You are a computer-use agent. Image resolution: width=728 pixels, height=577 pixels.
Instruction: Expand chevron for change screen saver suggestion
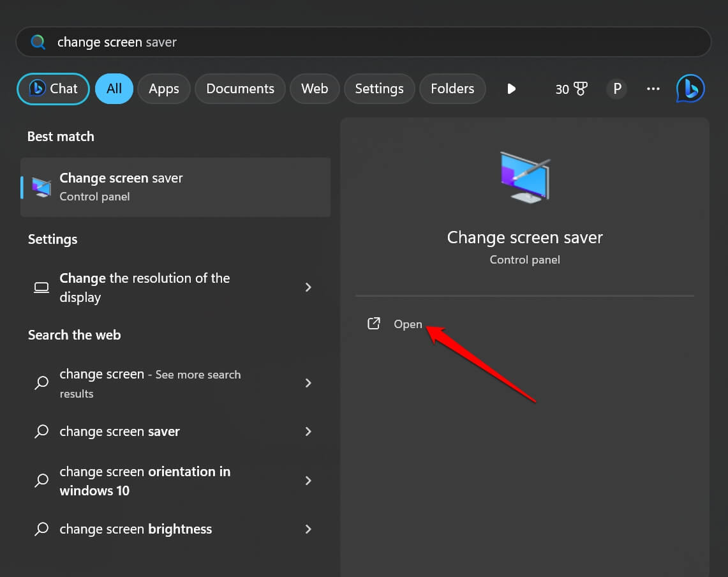308,431
